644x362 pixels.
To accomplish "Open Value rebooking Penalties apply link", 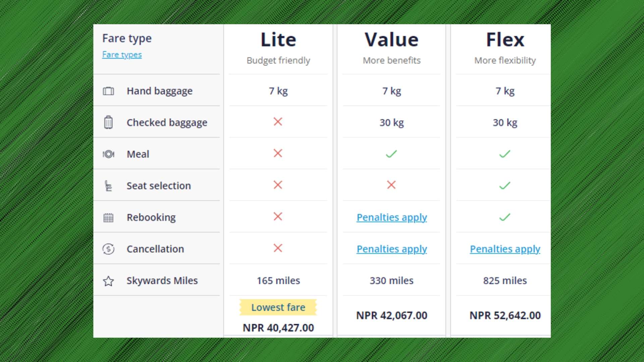I will click(391, 218).
